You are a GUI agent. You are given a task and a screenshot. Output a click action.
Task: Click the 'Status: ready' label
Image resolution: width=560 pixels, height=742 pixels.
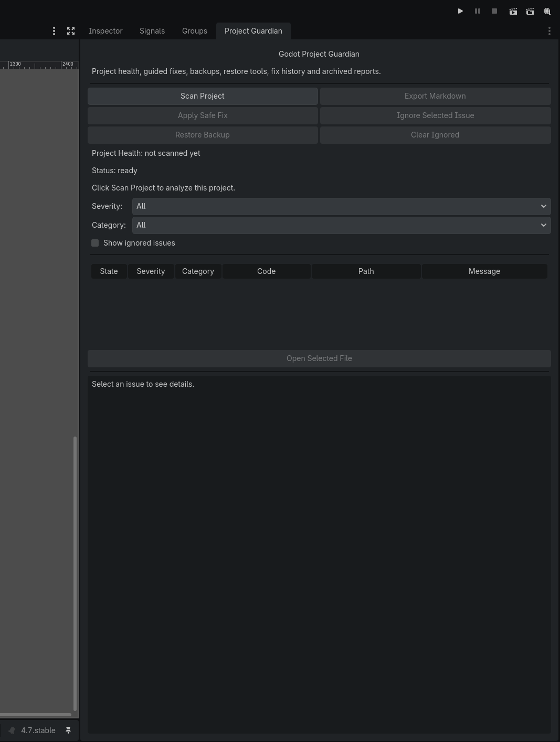click(114, 171)
